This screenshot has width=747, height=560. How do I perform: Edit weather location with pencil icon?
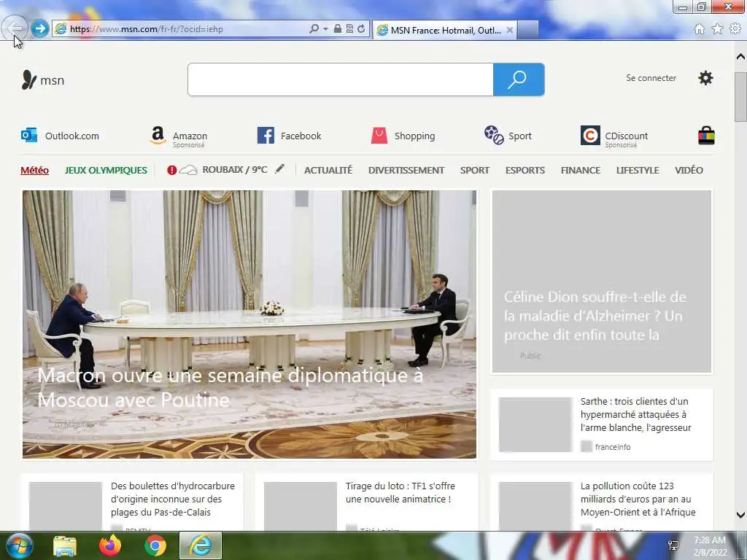tap(279, 169)
